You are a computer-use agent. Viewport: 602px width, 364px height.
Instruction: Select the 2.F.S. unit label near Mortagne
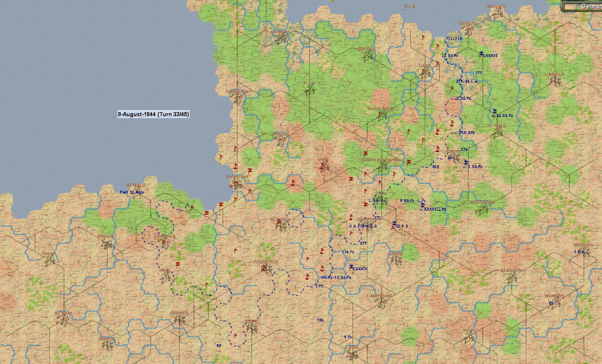point(580,252)
